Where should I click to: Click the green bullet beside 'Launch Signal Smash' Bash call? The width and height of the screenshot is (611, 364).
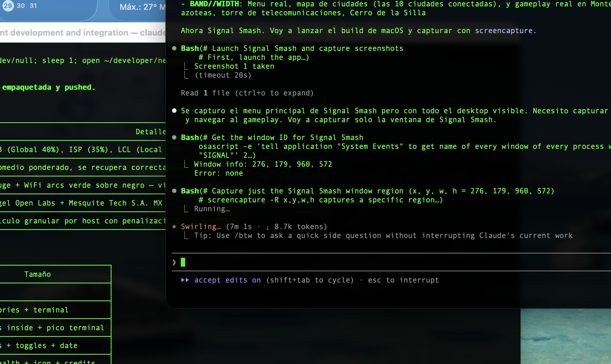(174, 48)
